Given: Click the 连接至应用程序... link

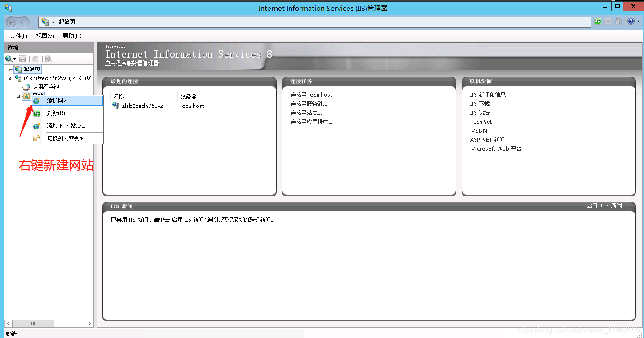Looking at the screenshot, I should [x=312, y=122].
